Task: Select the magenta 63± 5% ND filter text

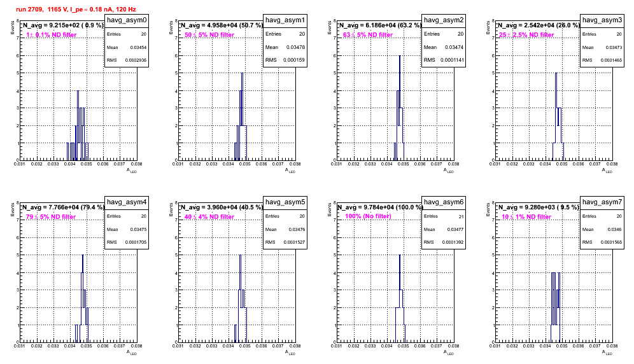Action: tap(368, 35)
